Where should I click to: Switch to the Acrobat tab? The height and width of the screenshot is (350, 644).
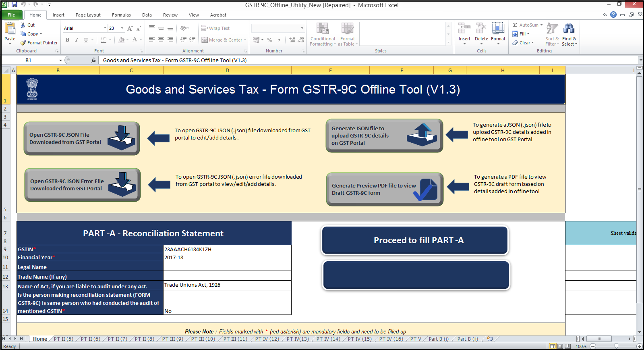pos(218,15)
